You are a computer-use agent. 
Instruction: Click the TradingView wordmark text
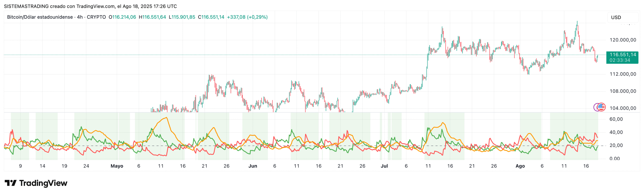43,183
